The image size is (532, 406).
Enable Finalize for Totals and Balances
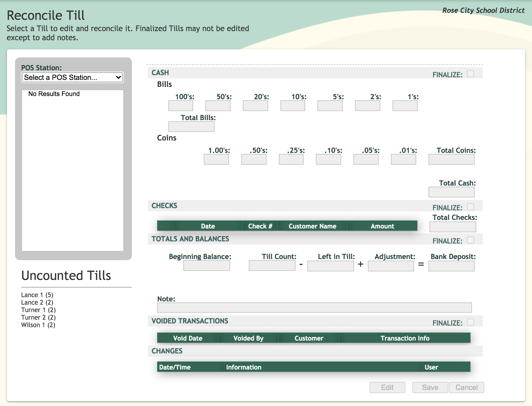pyautogui.click(x=470, y=240)
